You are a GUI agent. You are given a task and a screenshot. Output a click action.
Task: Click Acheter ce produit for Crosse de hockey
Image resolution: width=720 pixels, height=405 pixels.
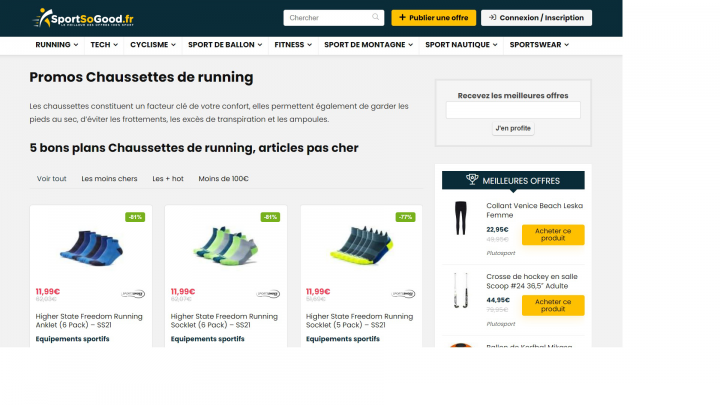(x=553, y=305)
